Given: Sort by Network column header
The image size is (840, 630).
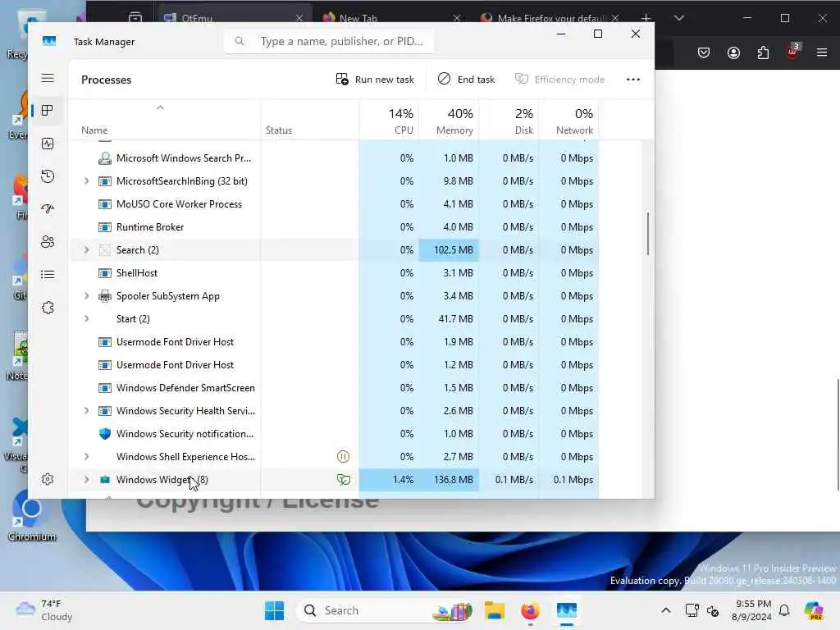Looking at the screenshot, I should (x=569, y=121).
